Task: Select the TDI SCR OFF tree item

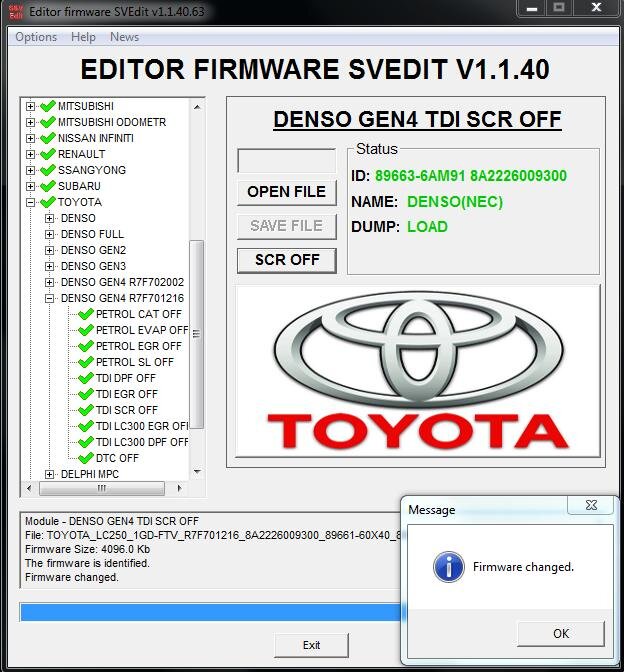Action: (126, 410)
